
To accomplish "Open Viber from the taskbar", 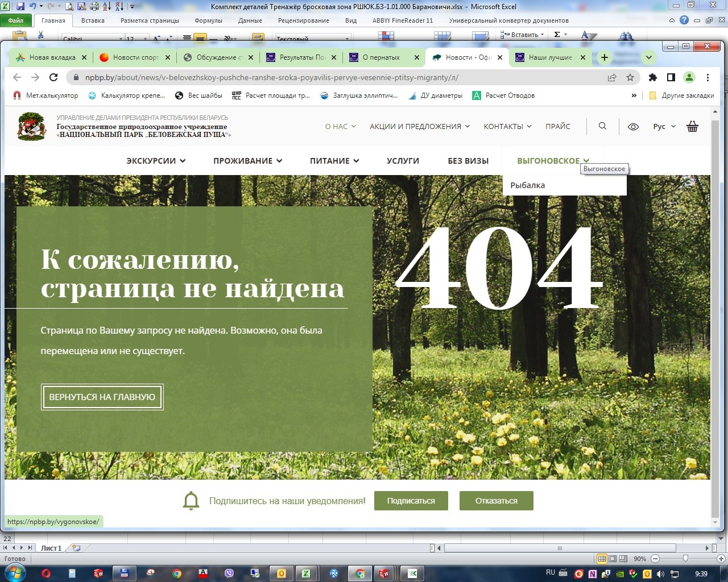I will coord(229,573).
